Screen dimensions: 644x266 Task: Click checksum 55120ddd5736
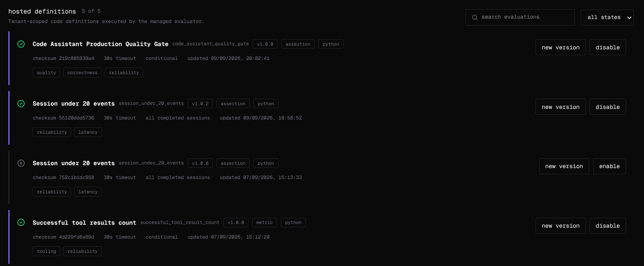pyautogui.click(x=63, y=118)
